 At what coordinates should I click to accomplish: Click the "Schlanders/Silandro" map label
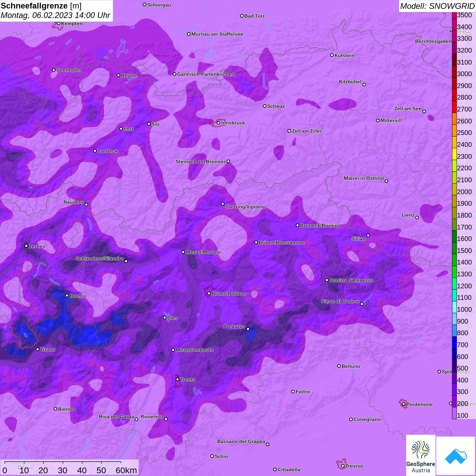click(x=100, y=258)
